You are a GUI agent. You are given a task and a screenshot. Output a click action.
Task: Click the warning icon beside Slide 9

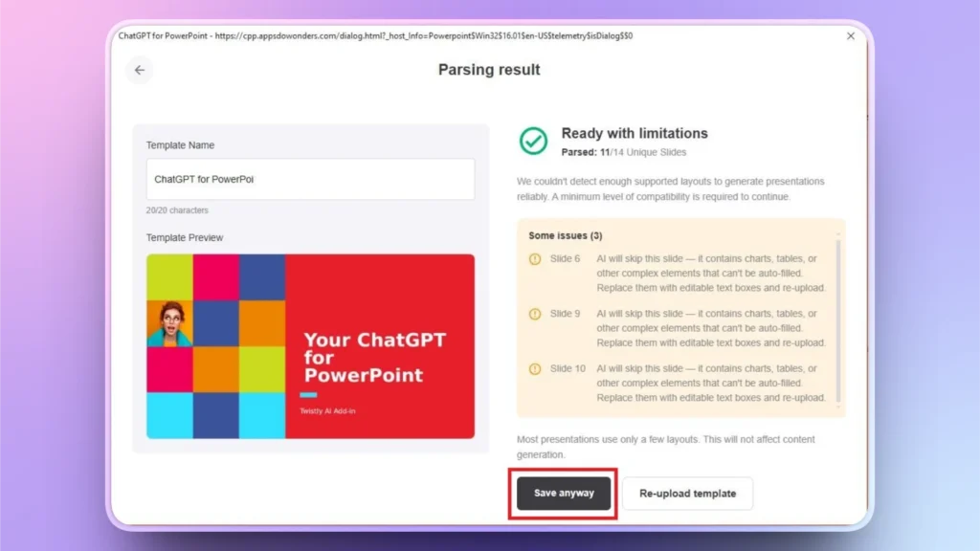(534, 313)
